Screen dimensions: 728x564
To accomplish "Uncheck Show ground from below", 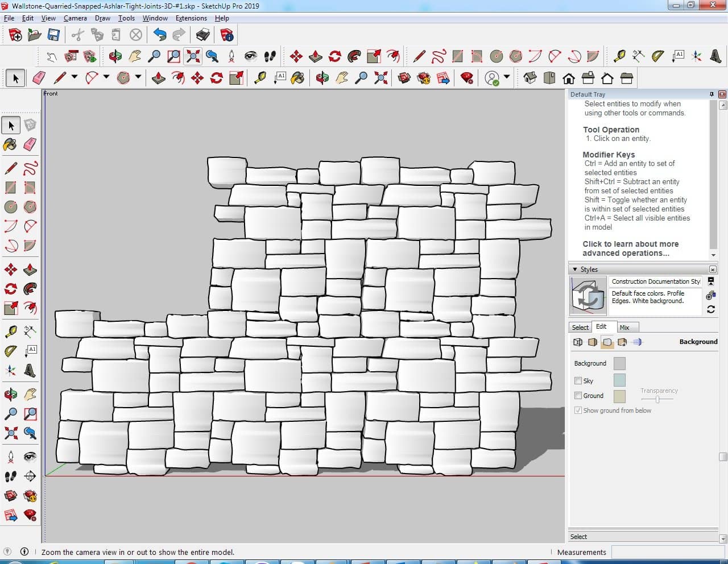I will (578, 410).
